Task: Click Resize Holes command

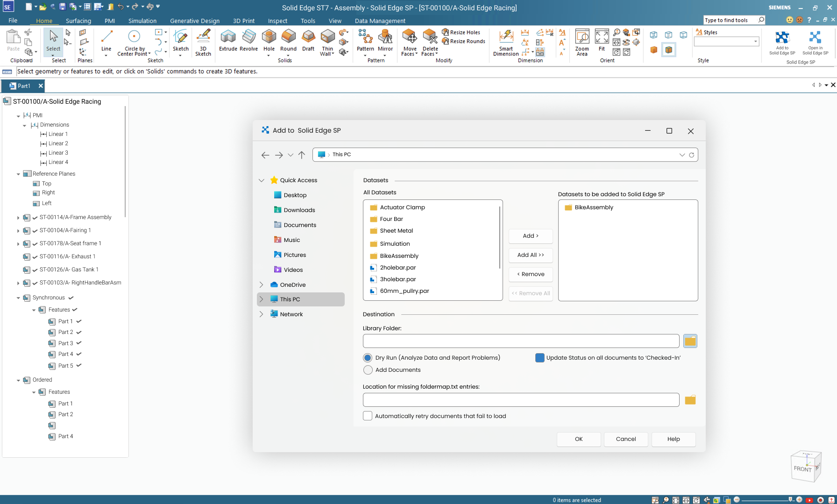Action: coord(461,32)
